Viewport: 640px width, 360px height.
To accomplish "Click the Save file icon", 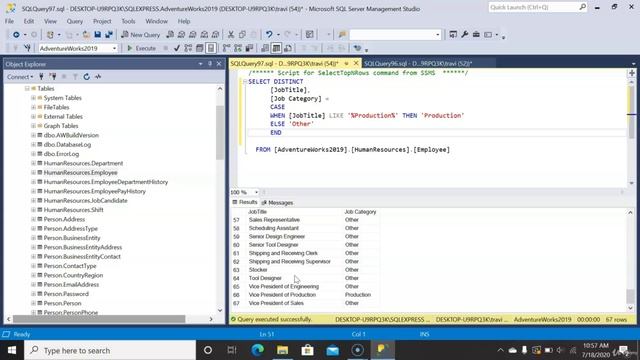I will point(98,35).
